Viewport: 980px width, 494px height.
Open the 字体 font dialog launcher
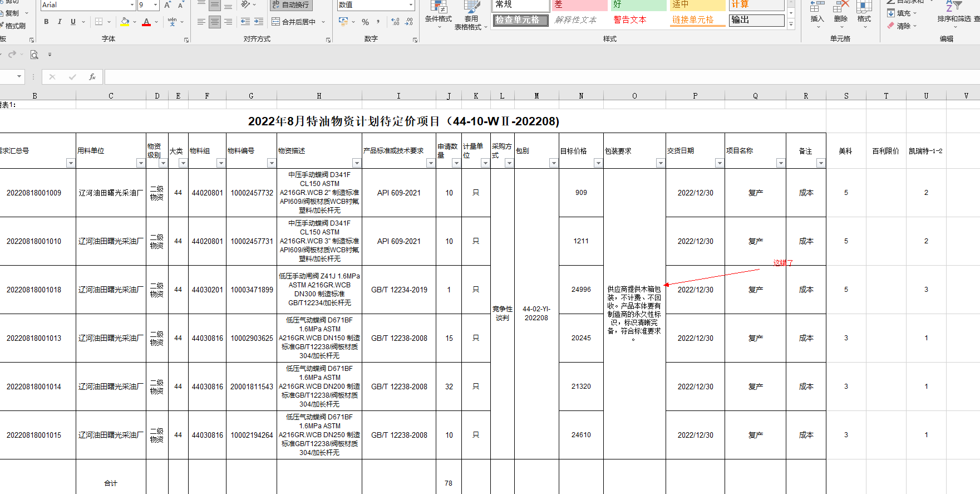[x=186, y=40]
